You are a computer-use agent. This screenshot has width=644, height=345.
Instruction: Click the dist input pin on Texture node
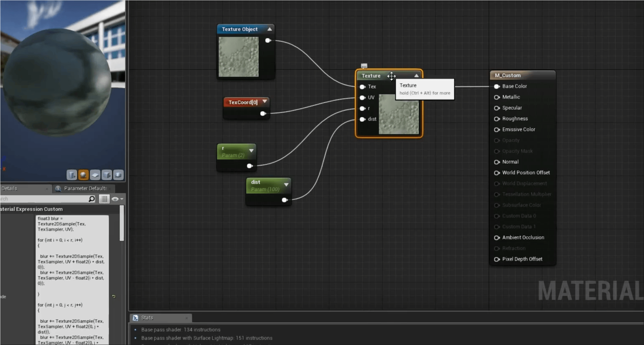pos(362,119)
